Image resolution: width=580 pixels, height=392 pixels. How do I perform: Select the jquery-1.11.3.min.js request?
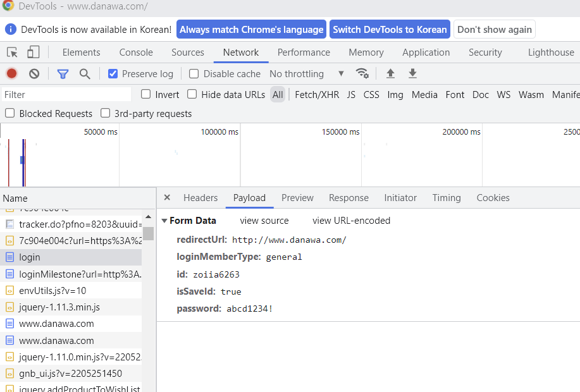71,307
